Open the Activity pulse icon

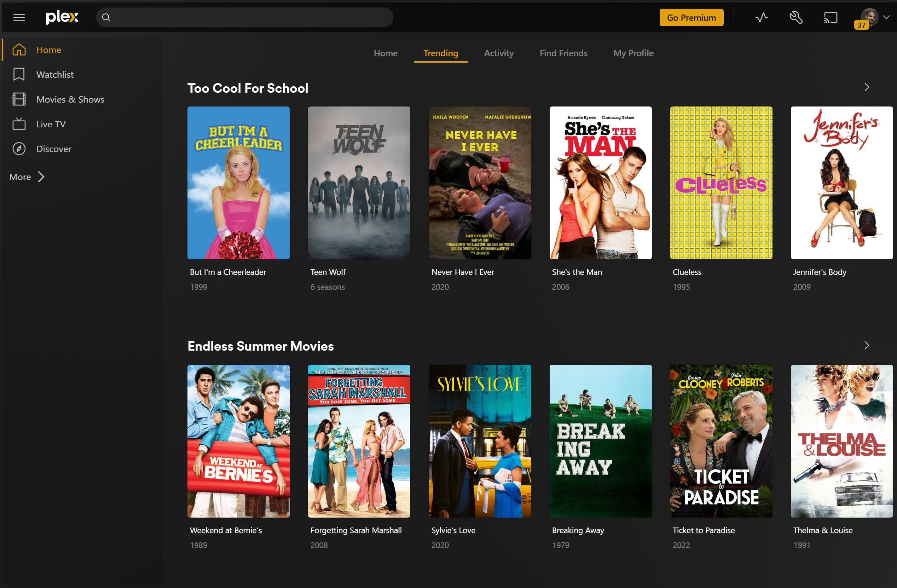(x=761, y=17)
